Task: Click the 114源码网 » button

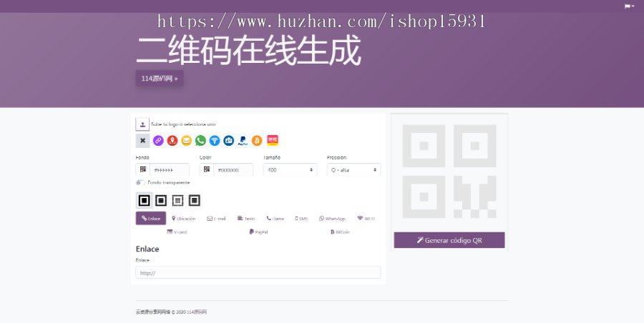Action: tap(160, 79)
